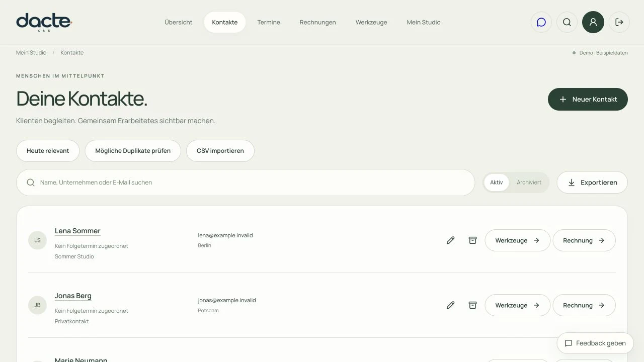Click the dacte ONE logo
644x362 pixels.
click(44, 23)
